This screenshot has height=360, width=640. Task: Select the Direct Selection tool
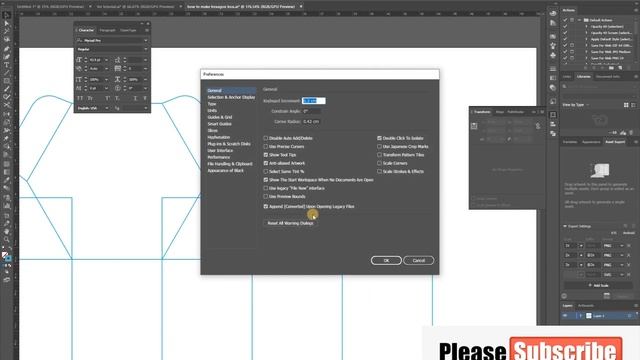point(7,24)
